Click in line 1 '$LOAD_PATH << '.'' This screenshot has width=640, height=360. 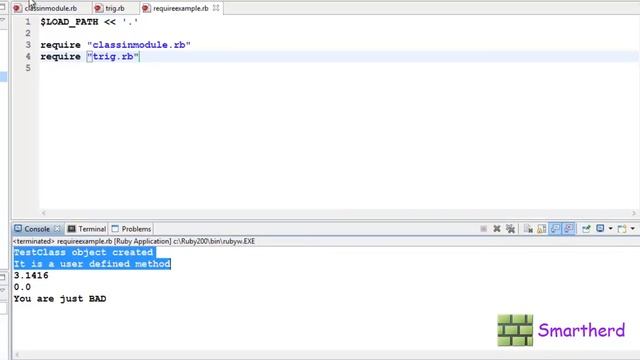[89, 22]
